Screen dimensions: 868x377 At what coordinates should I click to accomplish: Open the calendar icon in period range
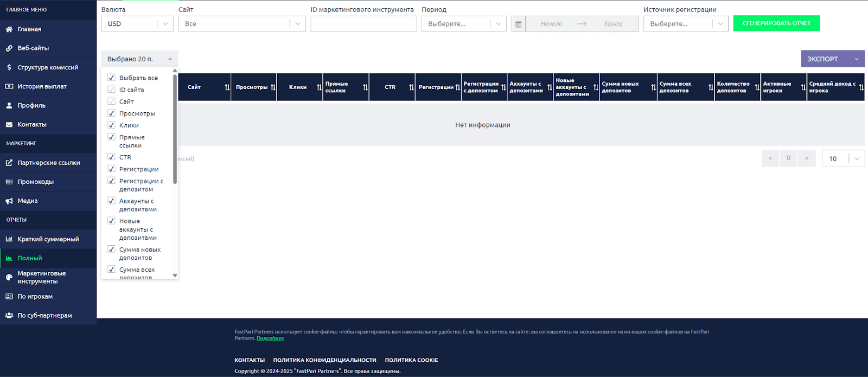pyautogui.click(x=519, y=24)
